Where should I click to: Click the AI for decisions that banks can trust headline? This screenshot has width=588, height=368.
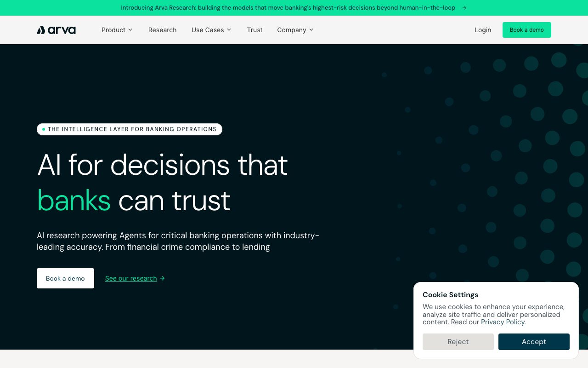point(162,182)
